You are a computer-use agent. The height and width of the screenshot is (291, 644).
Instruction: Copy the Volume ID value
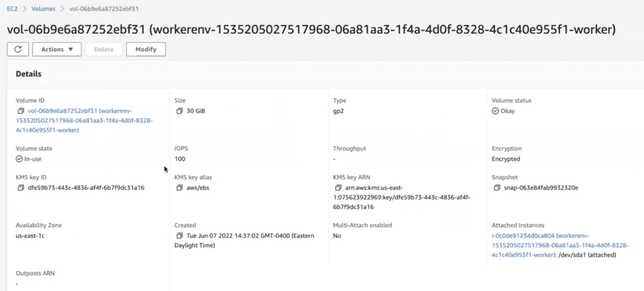point(21,111)
